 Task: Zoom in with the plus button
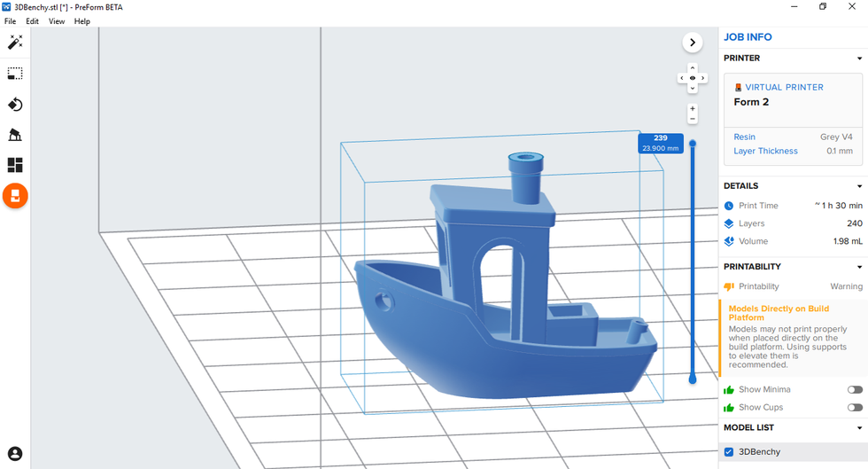[693, 109]
